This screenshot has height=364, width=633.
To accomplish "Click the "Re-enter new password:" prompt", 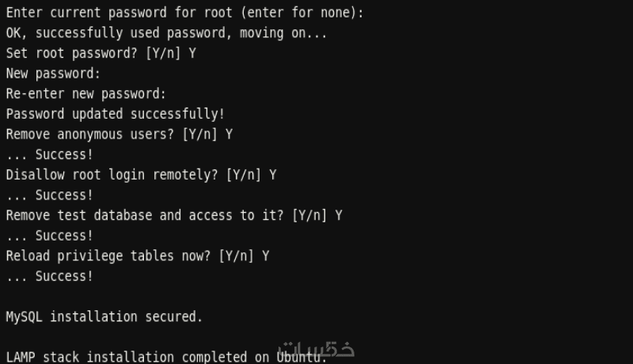I will pyautogui.click(x=86, y=94).
